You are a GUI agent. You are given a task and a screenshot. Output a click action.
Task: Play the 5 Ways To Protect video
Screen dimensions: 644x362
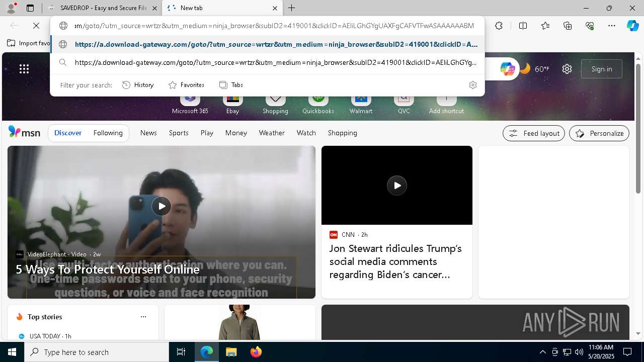162,206
